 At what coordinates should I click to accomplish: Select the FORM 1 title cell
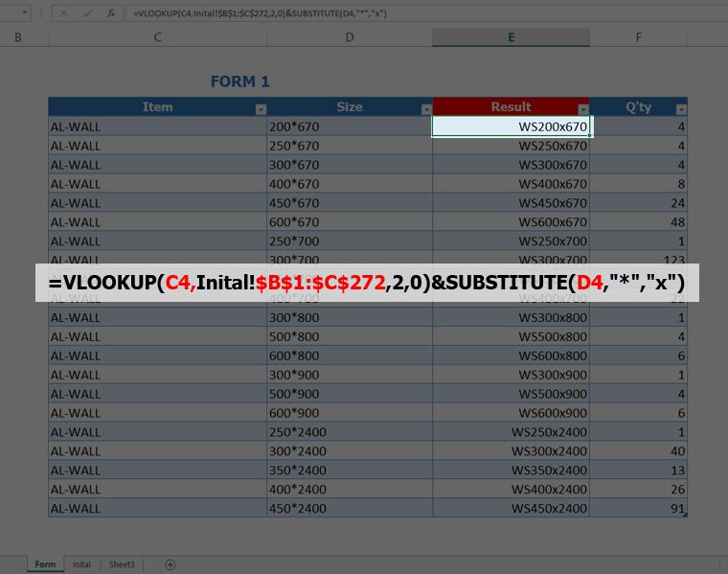coord(240,81)
